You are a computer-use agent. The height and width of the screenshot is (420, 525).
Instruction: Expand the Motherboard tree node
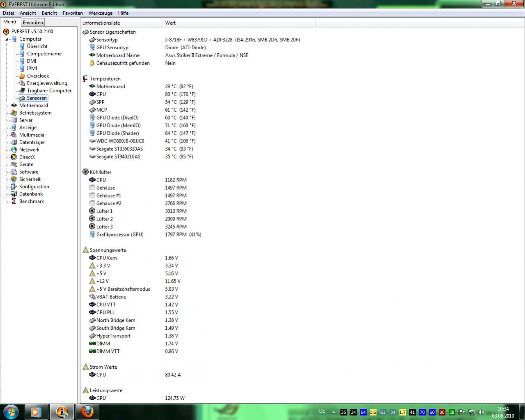point(7,106)
